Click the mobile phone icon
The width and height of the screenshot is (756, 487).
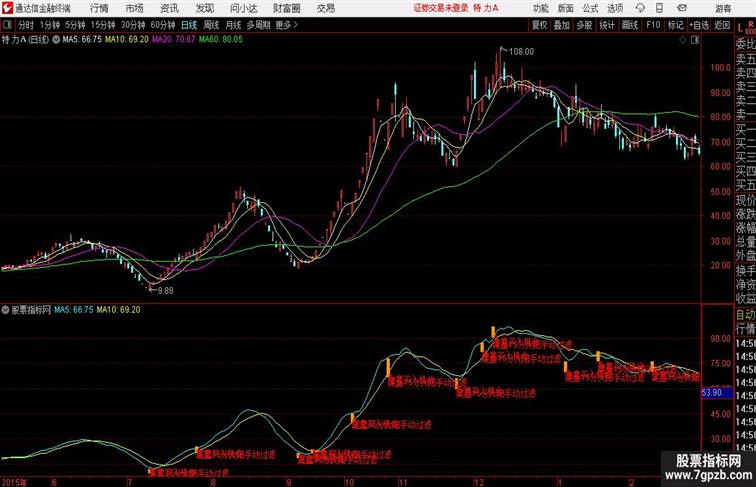(x=659, y=8)
